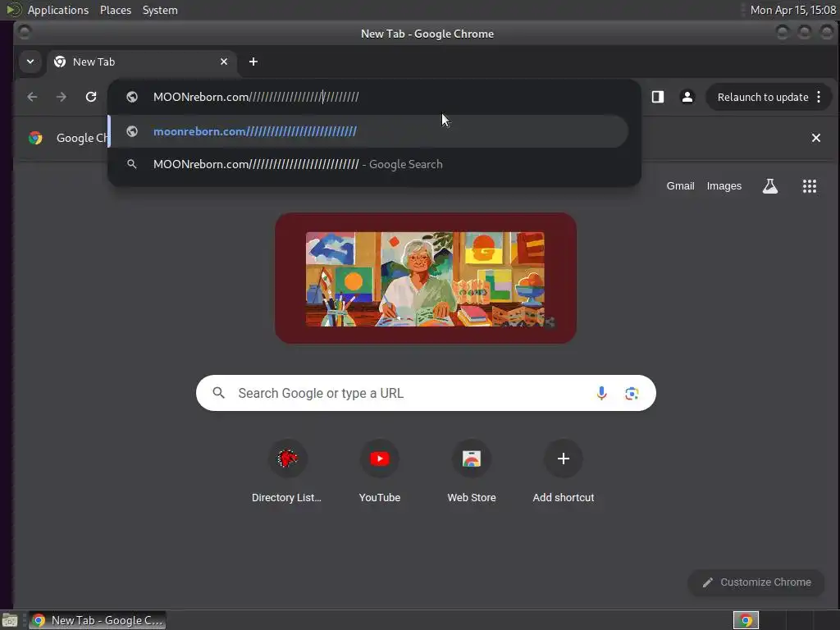Open the Applications menu
This screenshot has height=630, width=840.
pyautogui.click(x=58, y=10)
